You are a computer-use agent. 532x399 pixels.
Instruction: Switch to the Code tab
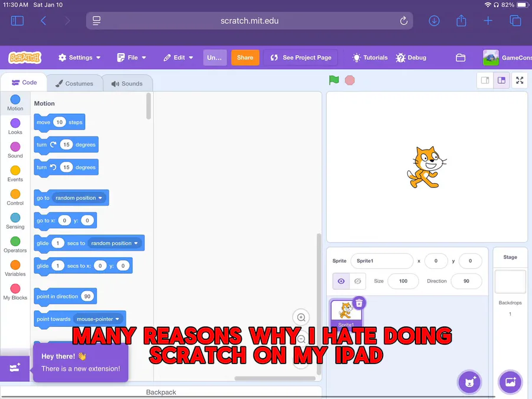pyautogui.click(x=24, y=82)
